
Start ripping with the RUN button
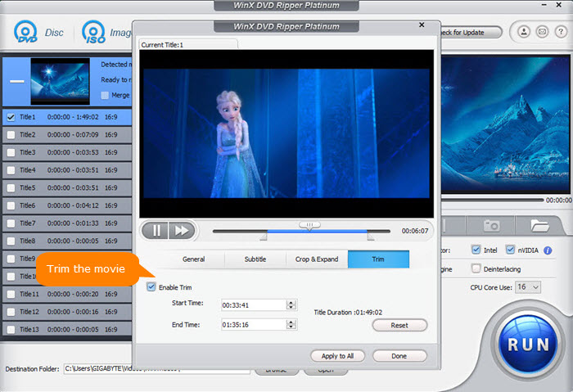click(528, 345)
